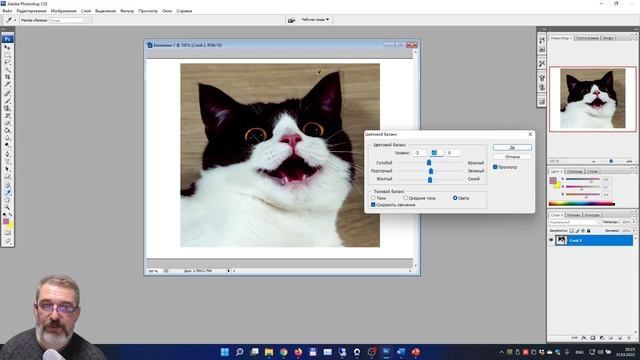Select the Lasso tool
Screen dimensions: 640x360
click(x=7, y=62)
